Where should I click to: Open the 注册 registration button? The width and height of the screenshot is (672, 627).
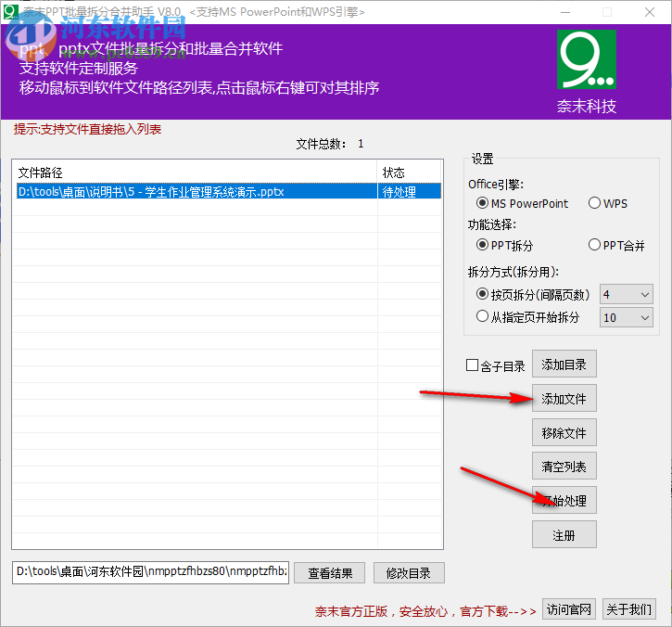(x=564, y=535)
